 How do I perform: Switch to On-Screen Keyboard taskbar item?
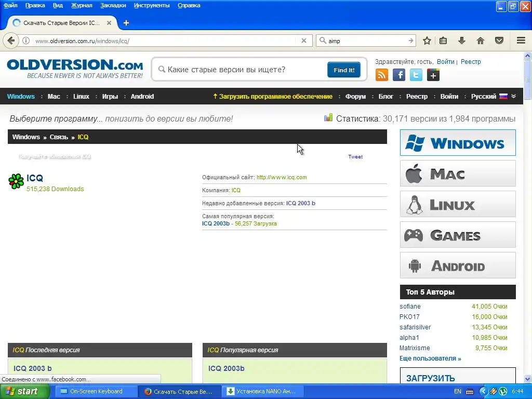pyautogui.click(x=95, y=391)
